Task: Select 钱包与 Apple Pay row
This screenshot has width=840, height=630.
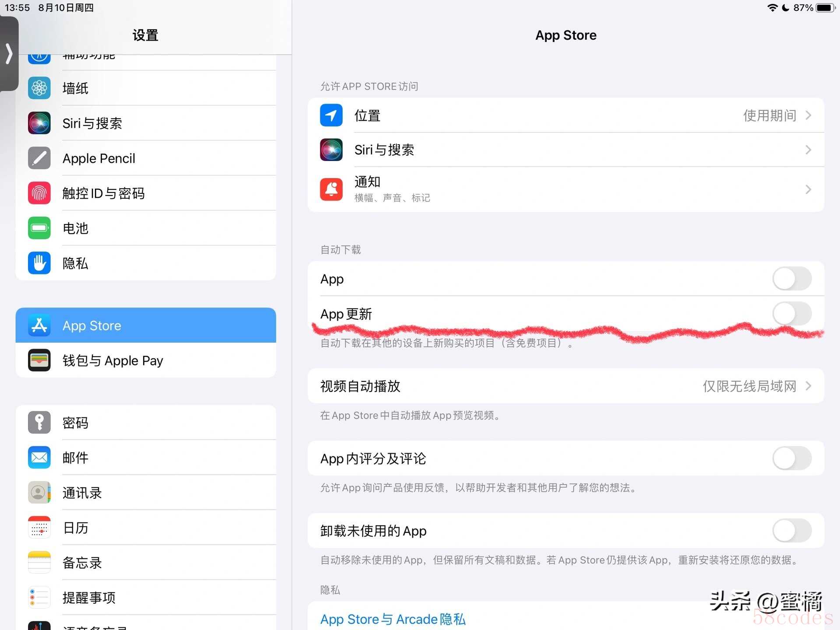Action: pyautogui.click(x=146, y=360)
